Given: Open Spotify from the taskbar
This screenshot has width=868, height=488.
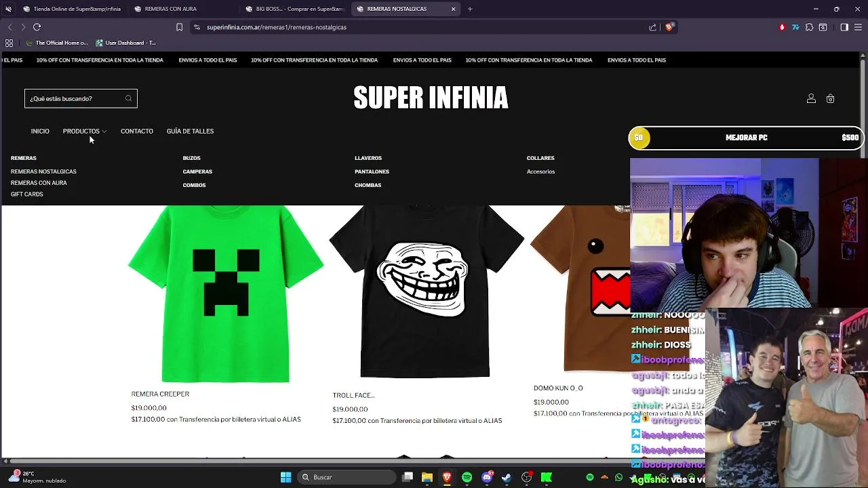Looking at the screenshot, I should tap(467, 477).
